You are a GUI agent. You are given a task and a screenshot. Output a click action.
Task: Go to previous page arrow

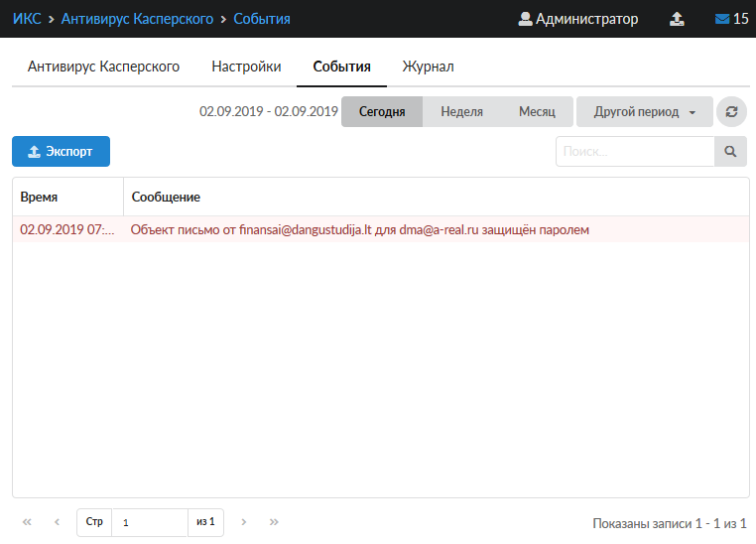point(57,522)
